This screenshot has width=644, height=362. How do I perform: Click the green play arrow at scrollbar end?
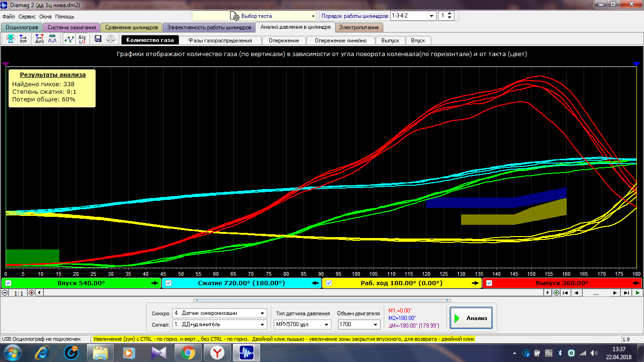click(x=637, y=293)
